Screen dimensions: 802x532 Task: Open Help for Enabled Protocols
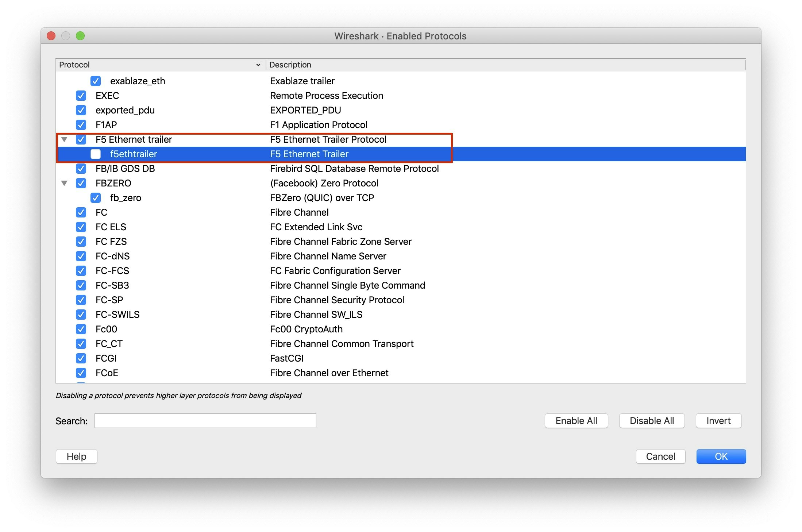coord(77,456)
